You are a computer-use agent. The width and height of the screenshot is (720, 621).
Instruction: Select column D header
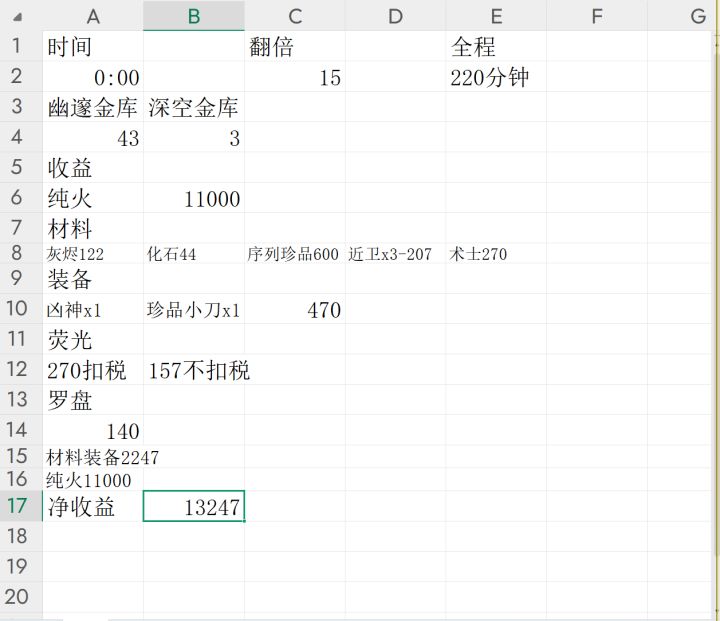coord(395,16)
